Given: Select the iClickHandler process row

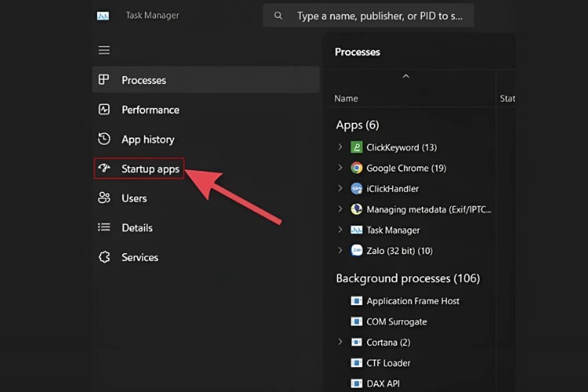Looking at the screenshot, I should pyautogui.click(x=392, y=189).
